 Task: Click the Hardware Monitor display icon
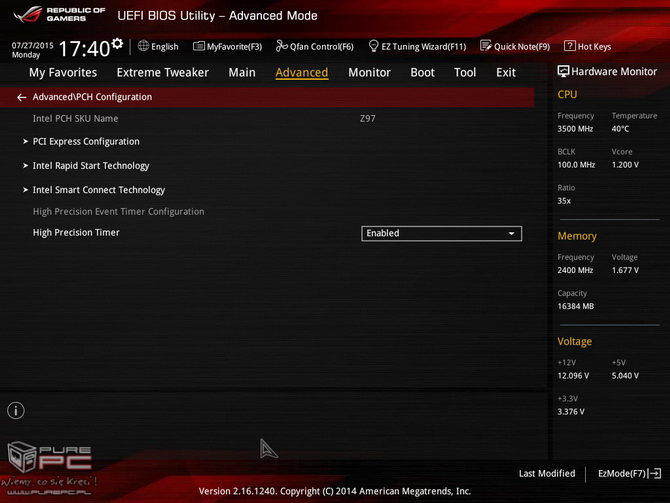pos(563,71)
